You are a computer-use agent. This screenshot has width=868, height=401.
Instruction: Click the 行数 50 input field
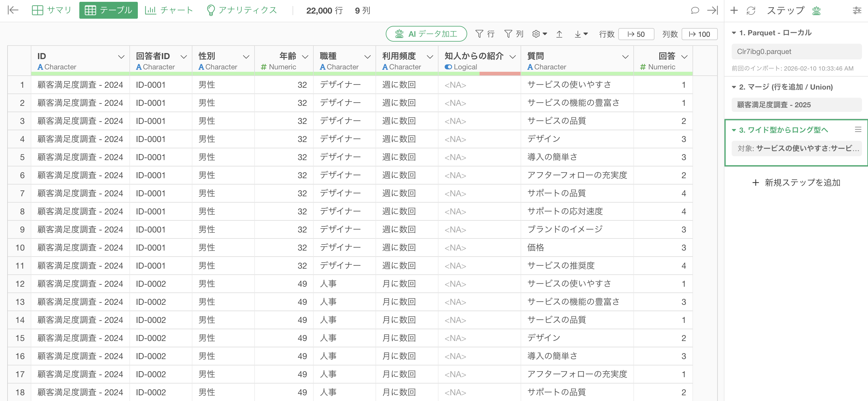636,34
